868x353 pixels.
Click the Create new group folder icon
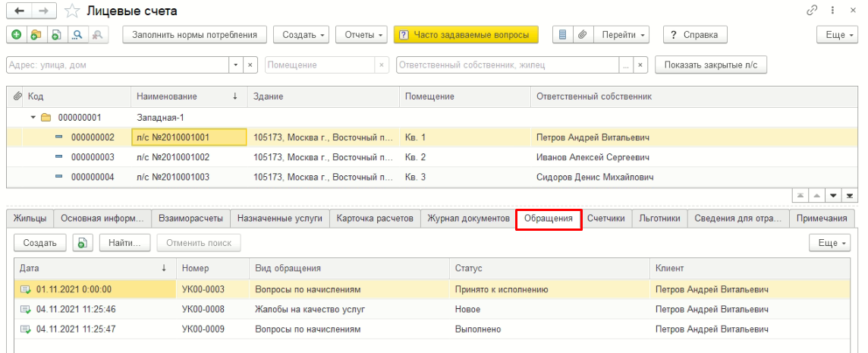coord(36,35)
